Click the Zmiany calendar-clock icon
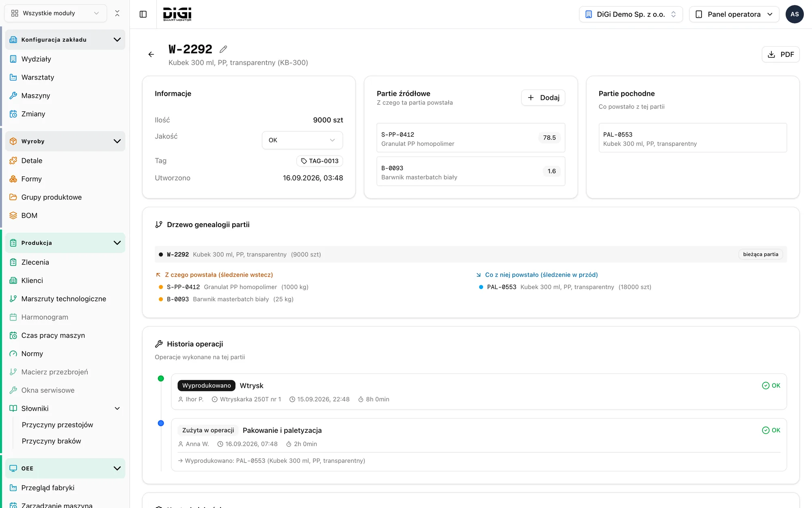 tap(13, 114)
